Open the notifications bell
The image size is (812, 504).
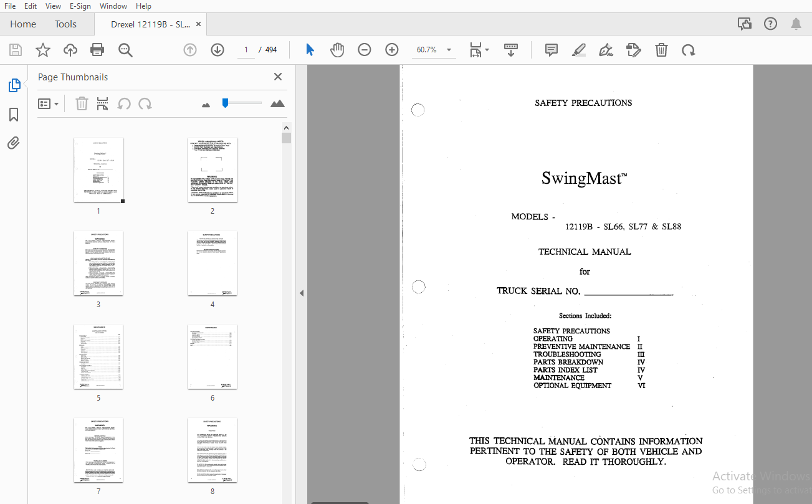point(796,24)
